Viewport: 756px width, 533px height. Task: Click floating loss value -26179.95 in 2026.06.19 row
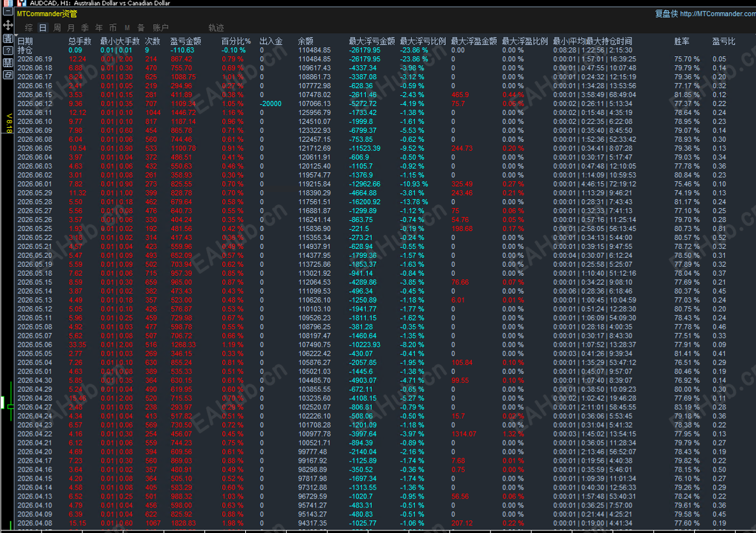tap(365, 59)
